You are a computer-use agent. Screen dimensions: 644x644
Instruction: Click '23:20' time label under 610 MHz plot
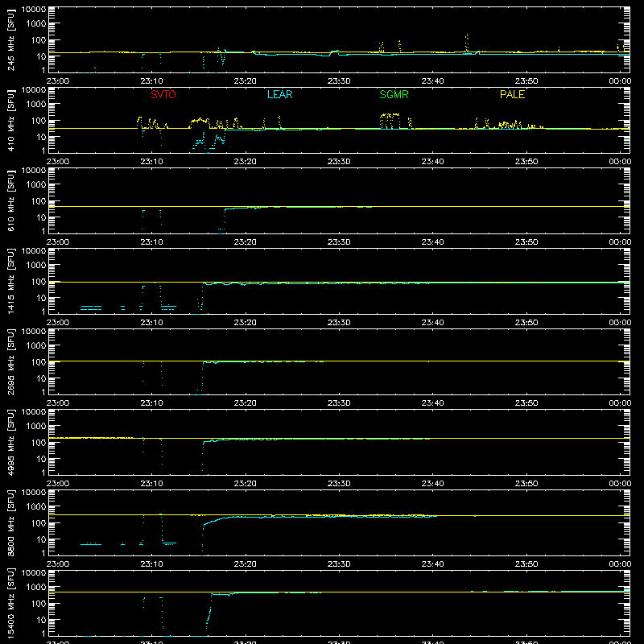click(246, 242)
